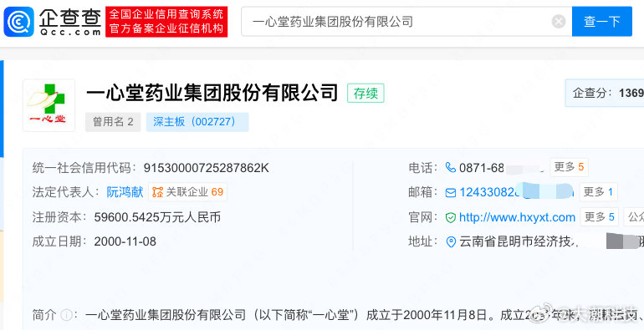Clear the search box with the X icon
The image size is (644, 330).
pyautogui.click(x=558, y=22)
